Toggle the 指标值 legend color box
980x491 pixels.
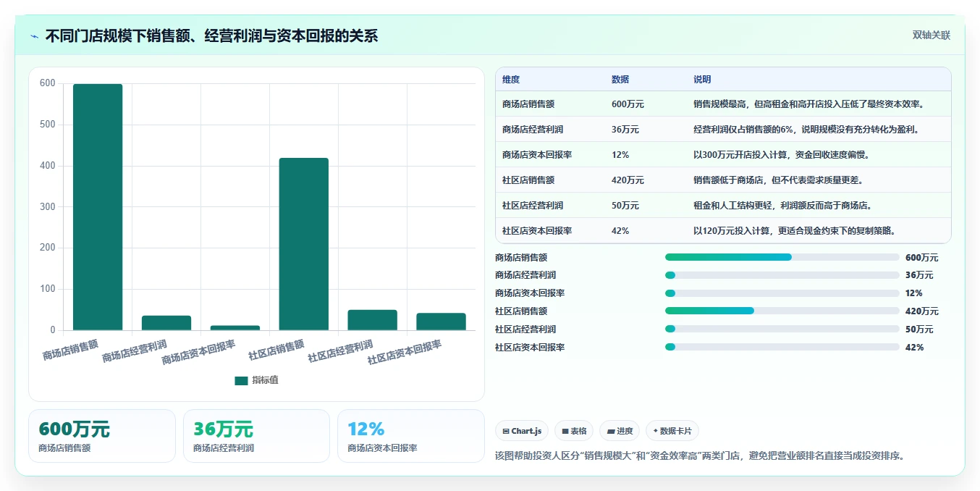tap(241, 380)
